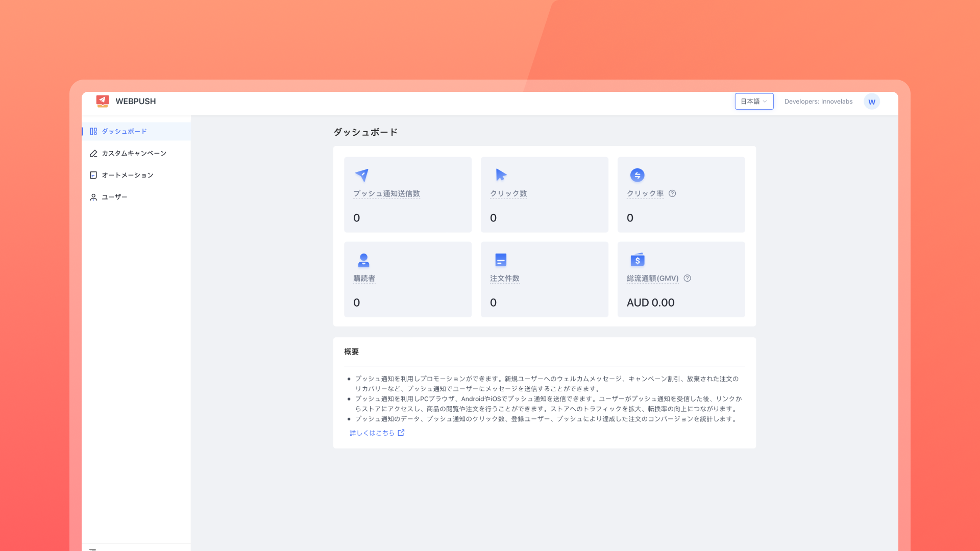Click the paper plane push notifications icon
Image resolution: width=980 pixels, height=551 pixels.
[362, 175]
